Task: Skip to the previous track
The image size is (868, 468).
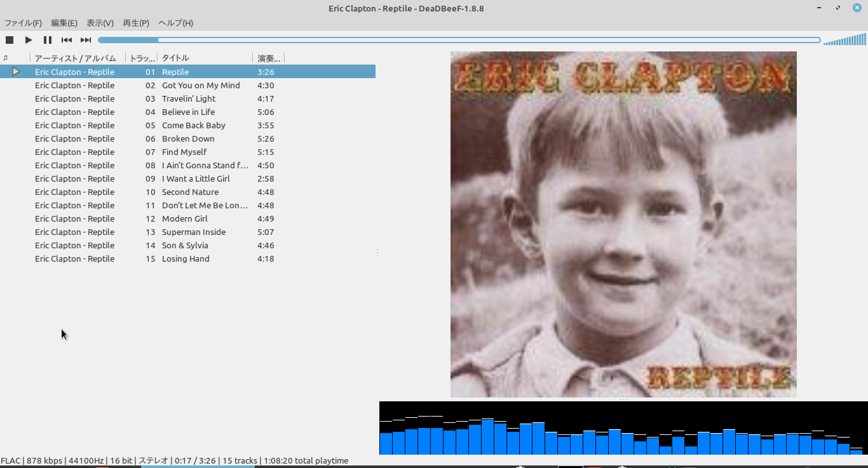Action: tap(67, 40)
